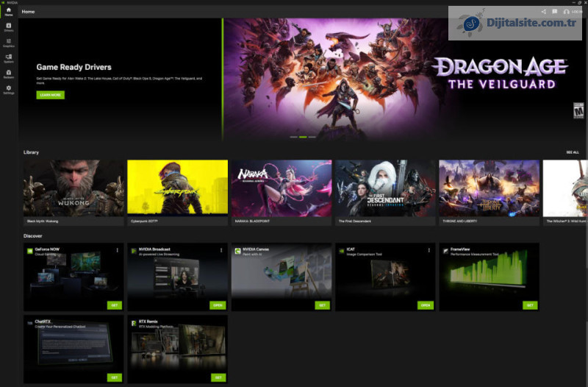This screenshot has height=387, width=588.
Task: Open THRONE AND LIBERTY from the Library
Action: [x=489, y=193]
